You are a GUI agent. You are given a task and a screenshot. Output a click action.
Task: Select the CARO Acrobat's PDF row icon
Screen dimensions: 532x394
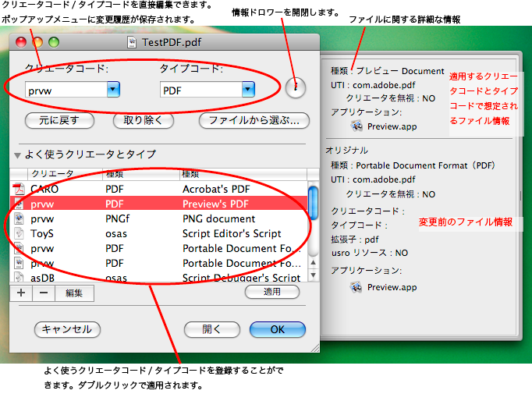click(x=19, y=189)
